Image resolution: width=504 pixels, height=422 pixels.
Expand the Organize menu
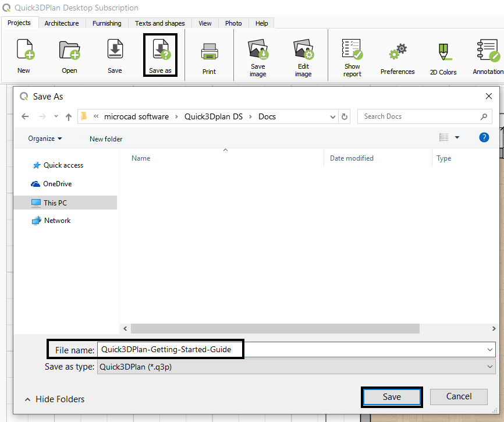[45, 139]
